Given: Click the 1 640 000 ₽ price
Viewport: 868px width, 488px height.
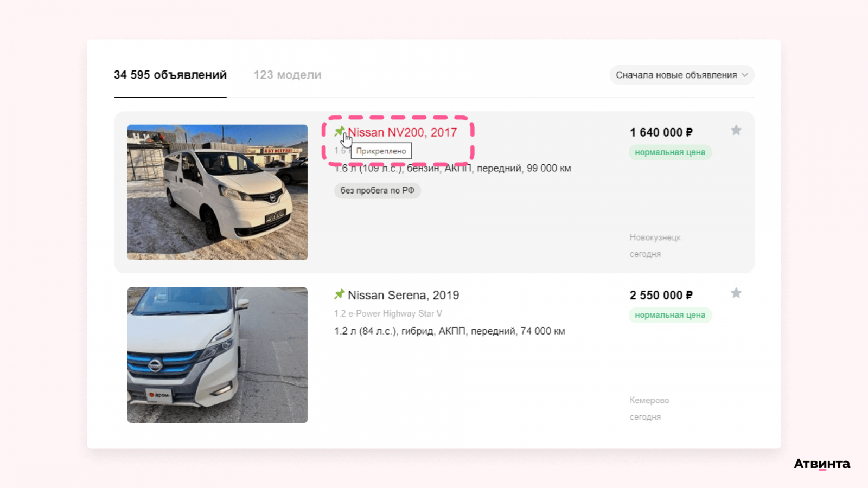Looking at the screenshot, I should [x=661, y=132].
